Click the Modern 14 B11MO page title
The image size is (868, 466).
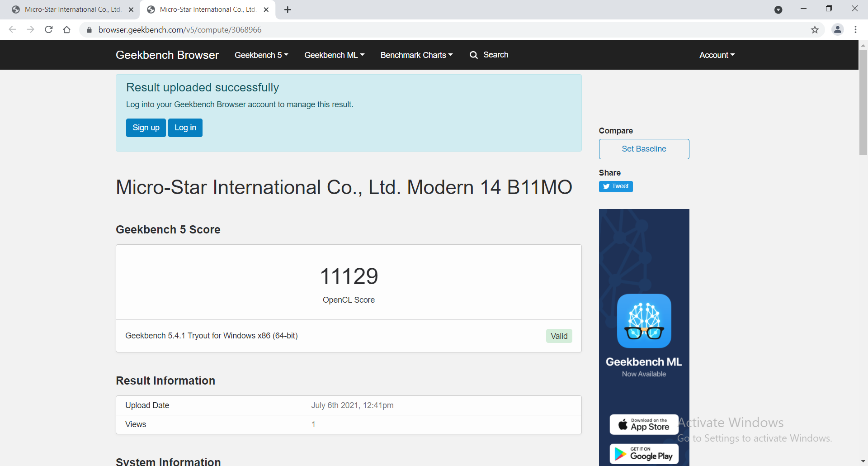[x=344, y=187]
